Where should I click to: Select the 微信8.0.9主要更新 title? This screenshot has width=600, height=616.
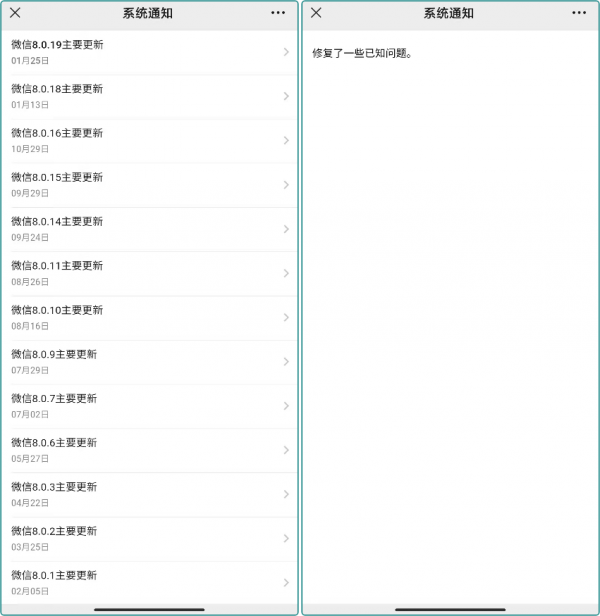pyautogui.click(x=54, y=354)
